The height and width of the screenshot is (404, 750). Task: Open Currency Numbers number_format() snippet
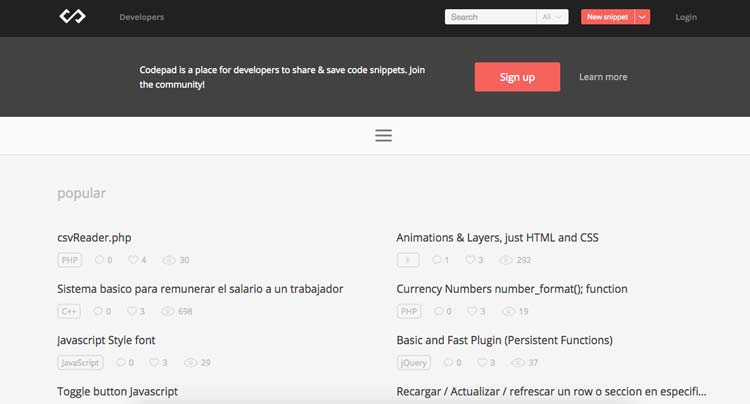pos(512,289)
